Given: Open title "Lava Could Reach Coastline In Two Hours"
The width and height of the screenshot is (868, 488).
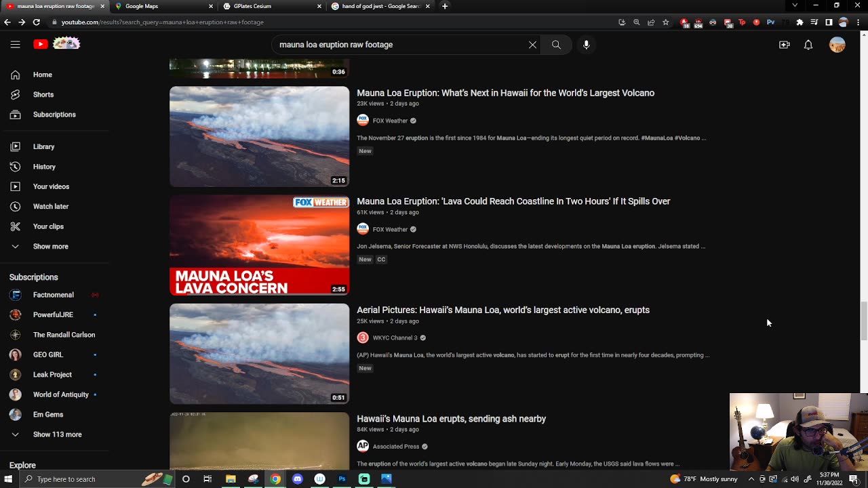Looking at the screenshot, I should [513, 201].
